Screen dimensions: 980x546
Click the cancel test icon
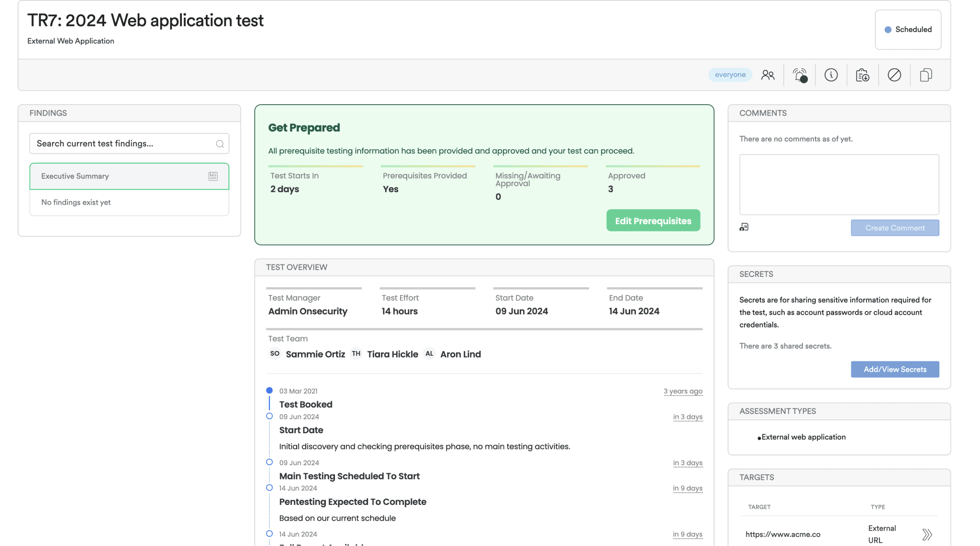[894, 75]
